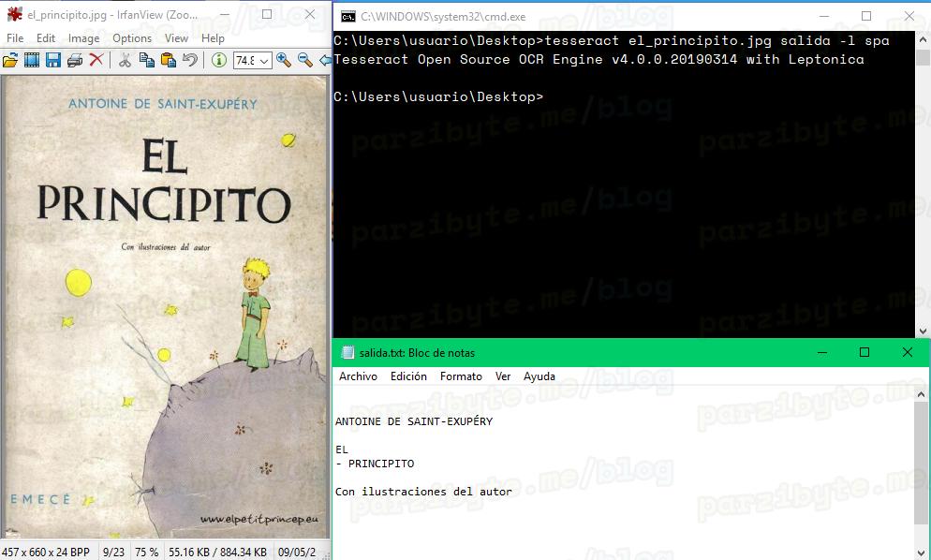This screenshot has height=560, width=931.
Task: Open Edición menu in Bloc de notas
Action: 408,376
